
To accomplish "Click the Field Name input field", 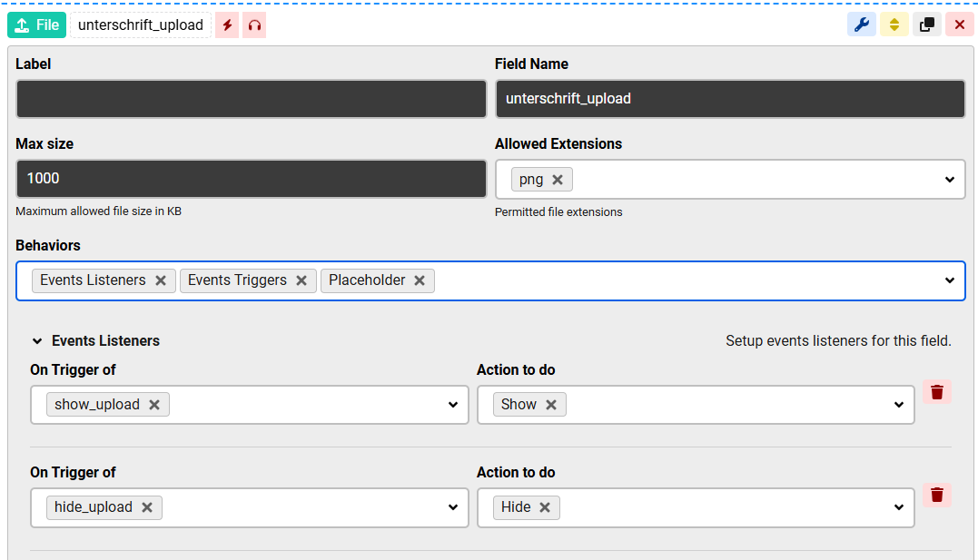I will click(x=730, y=99).
